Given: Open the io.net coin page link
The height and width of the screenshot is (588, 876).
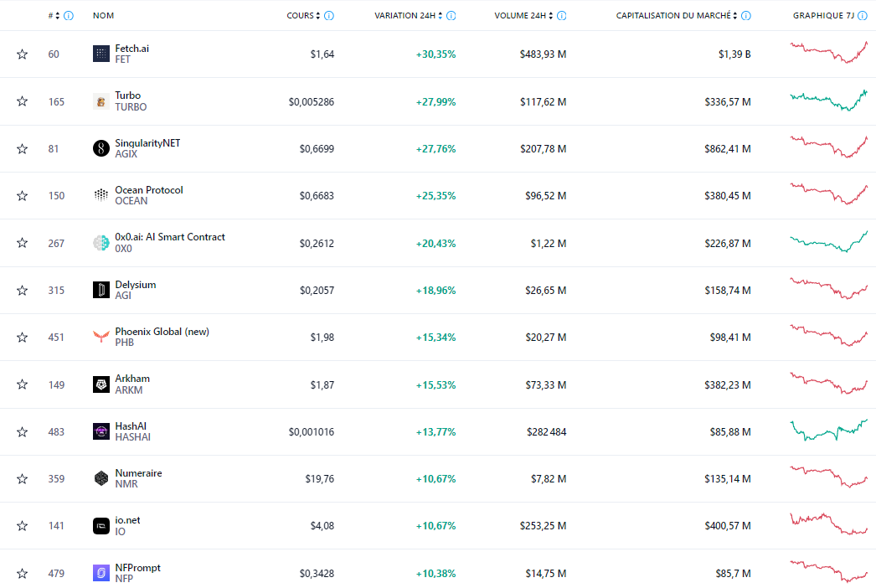Looking at the screenshot, I should 128,520.
